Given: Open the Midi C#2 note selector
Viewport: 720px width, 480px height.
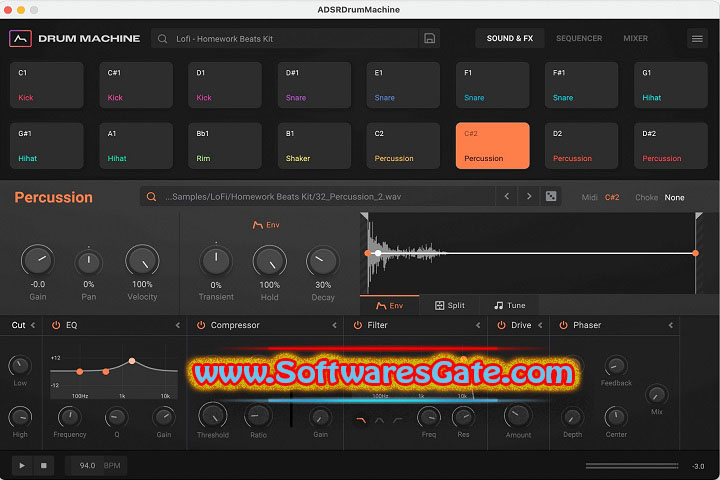Looking at the screenshot, I should tap(612, 197).
